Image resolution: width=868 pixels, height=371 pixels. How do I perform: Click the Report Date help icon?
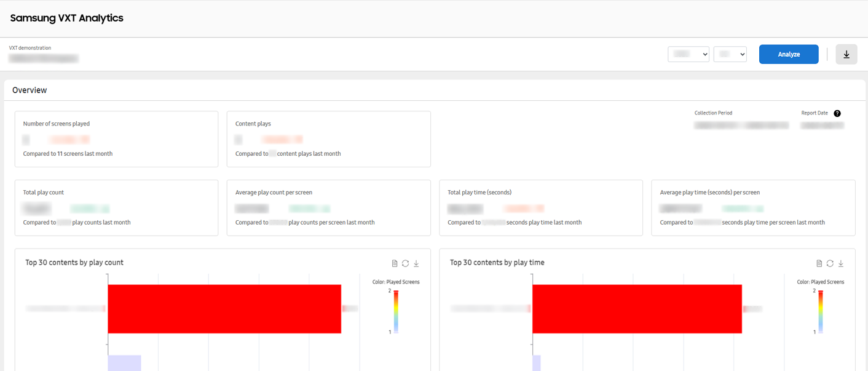[837, 113]
